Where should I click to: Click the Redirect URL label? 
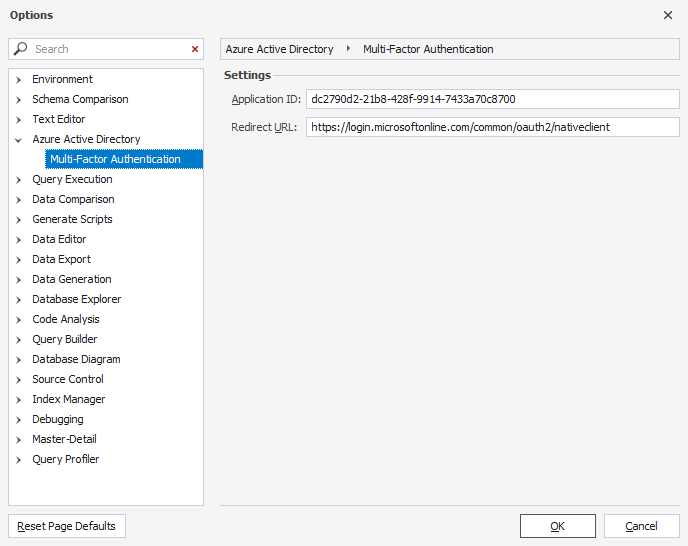coord(264,127)
